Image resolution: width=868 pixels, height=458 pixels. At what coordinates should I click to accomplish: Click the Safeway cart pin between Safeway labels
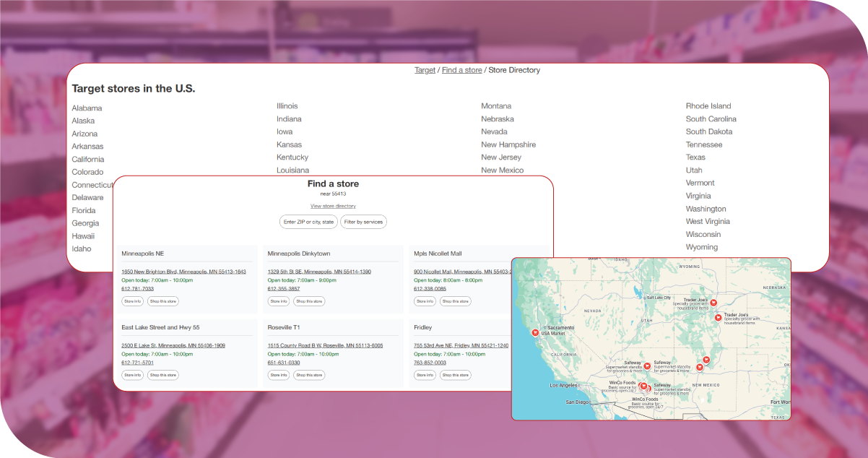[x=647, y=366]
